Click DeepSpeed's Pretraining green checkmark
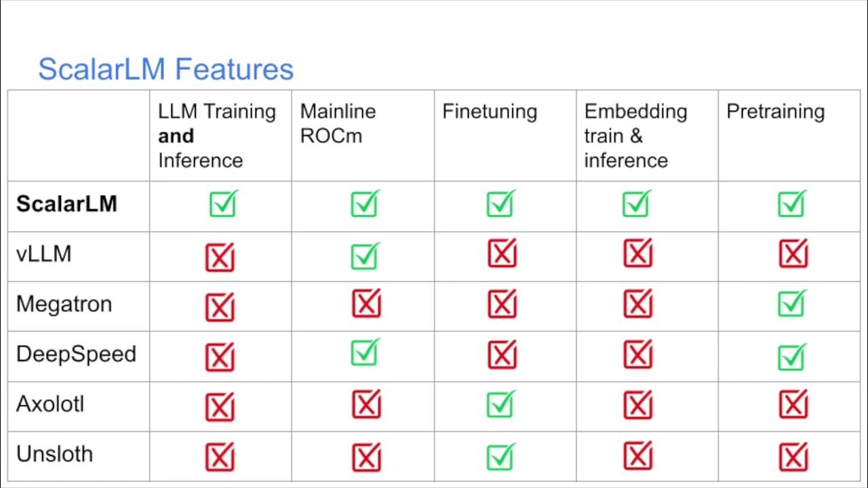Image resolution: width=868 pixels, height=488 pixels. pyautogui.click(x=791, y=357)
